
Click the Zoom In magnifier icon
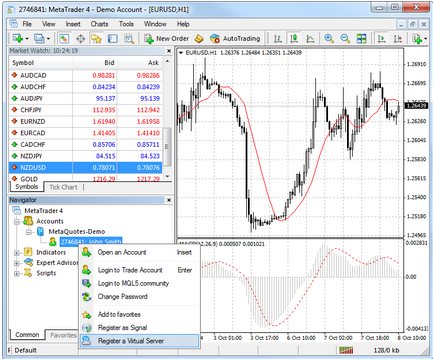pos(329,39)
